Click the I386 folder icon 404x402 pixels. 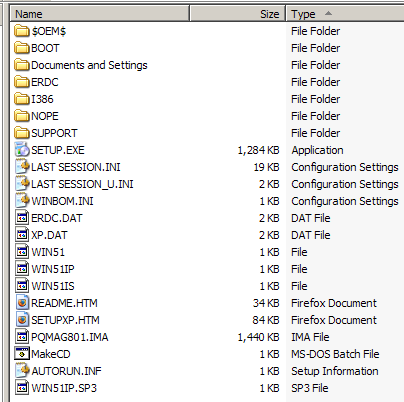(22, 99)
